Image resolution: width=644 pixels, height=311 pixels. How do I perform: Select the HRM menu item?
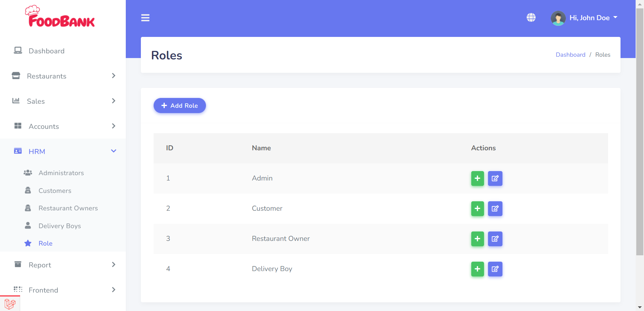click(37, 152)
